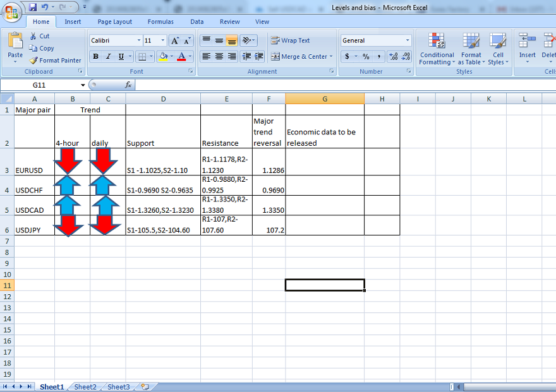
Task: Increase decimal places
Action: [x=393, y=56]
